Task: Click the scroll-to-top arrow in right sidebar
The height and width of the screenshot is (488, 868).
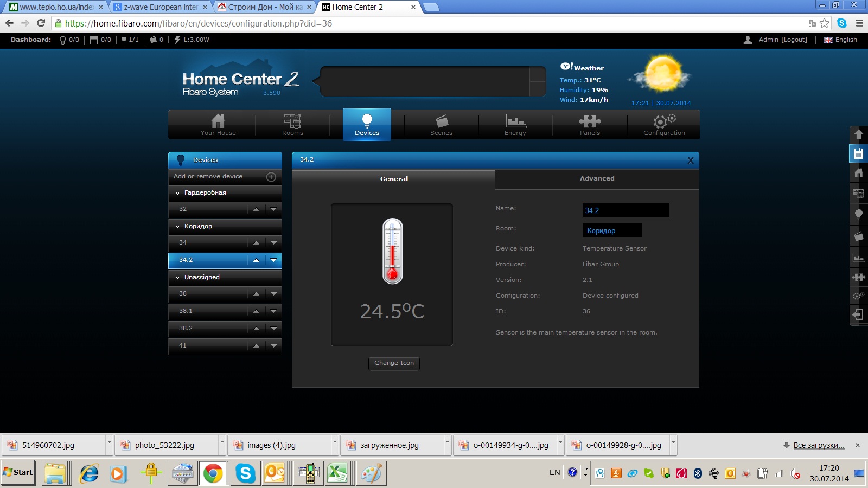Action: pyautogui.click(x=858, y=134)
